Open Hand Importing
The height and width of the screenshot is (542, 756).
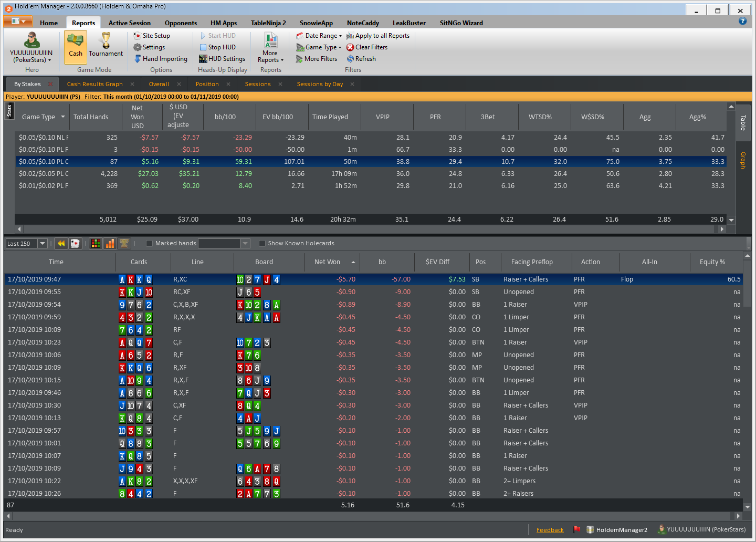(x=161, y=59)
